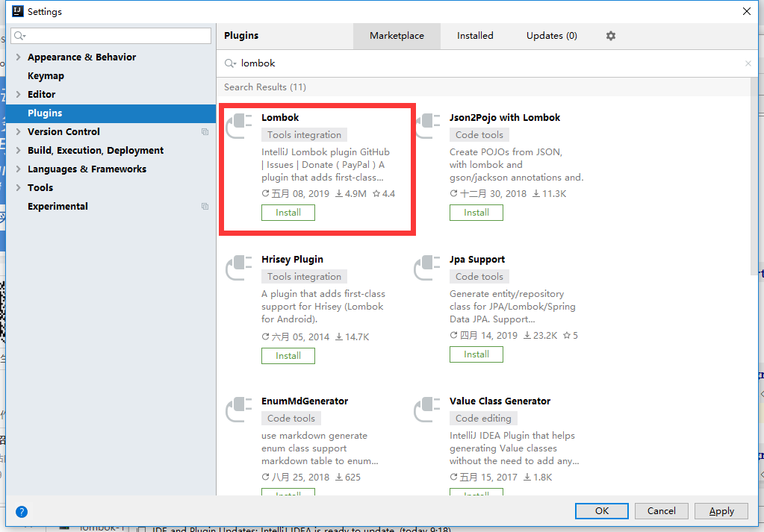This screenshot has width=764, height=532.
Task: Click the Value Class Generator plugin icon
Action: 427,410
